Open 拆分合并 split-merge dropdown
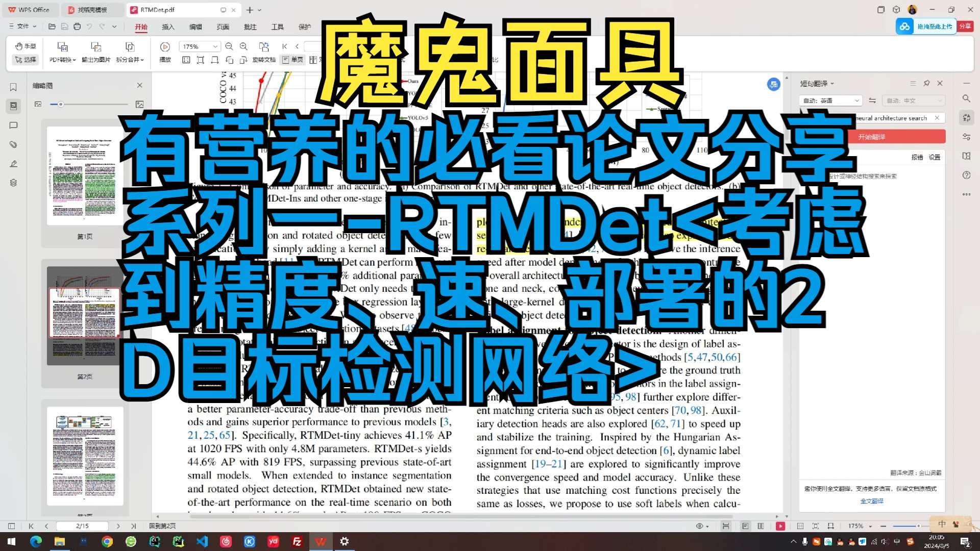 click(x=130, y=53)
